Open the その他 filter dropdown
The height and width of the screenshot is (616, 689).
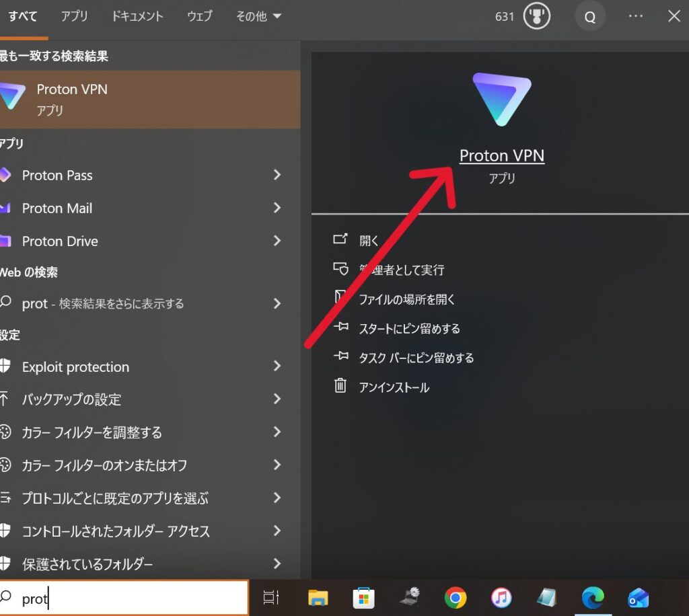[258, 17]
